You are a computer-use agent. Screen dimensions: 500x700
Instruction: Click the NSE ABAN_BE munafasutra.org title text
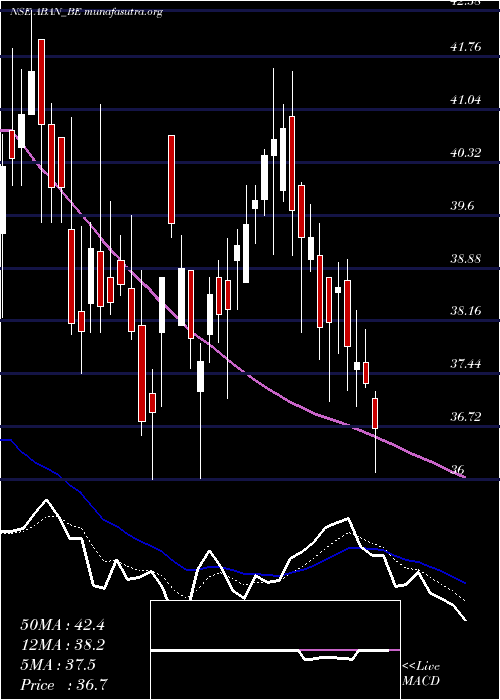(86, 12)
